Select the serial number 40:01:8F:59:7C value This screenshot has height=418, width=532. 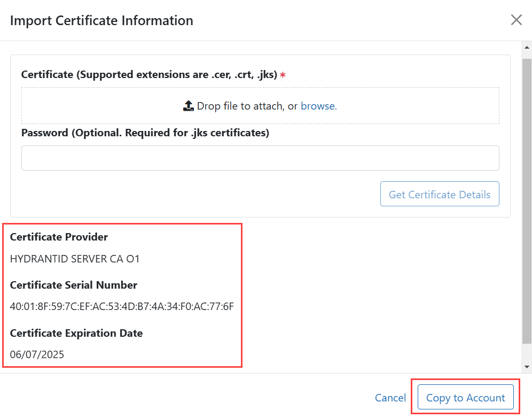[122, 306]
